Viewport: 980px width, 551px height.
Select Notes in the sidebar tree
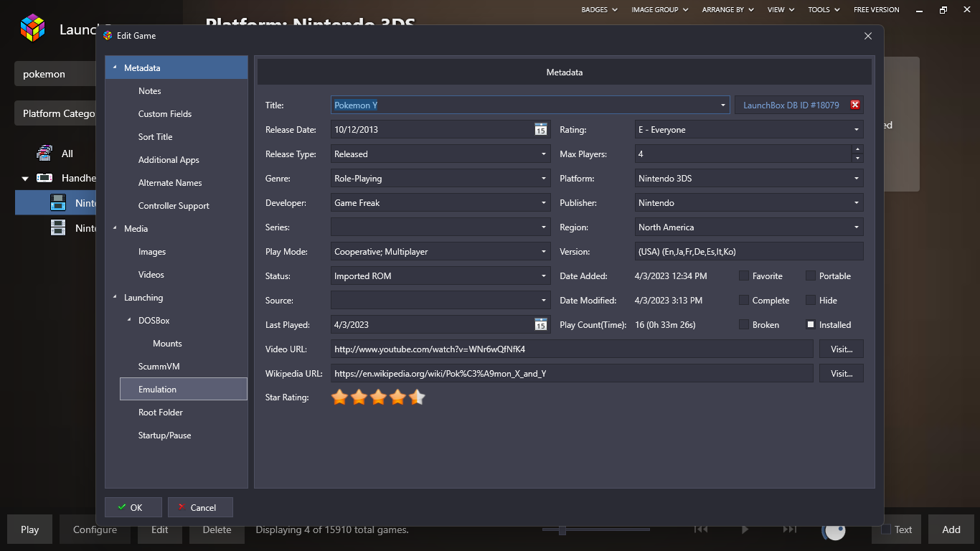click(x=149, y=90)
